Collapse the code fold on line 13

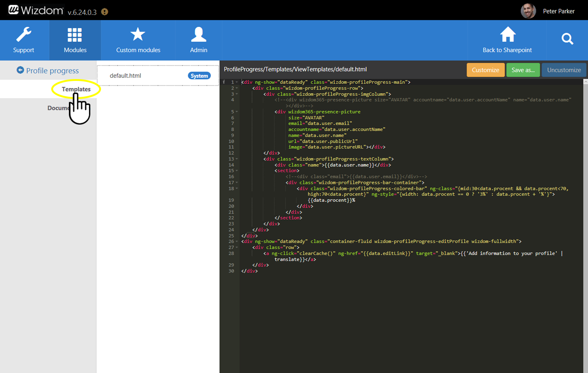coord(237,159)
